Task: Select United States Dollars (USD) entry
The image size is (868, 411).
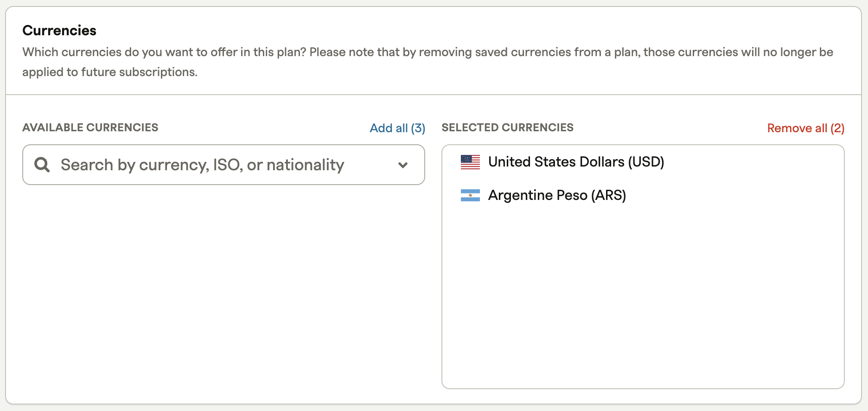Action: pos(643,162)
